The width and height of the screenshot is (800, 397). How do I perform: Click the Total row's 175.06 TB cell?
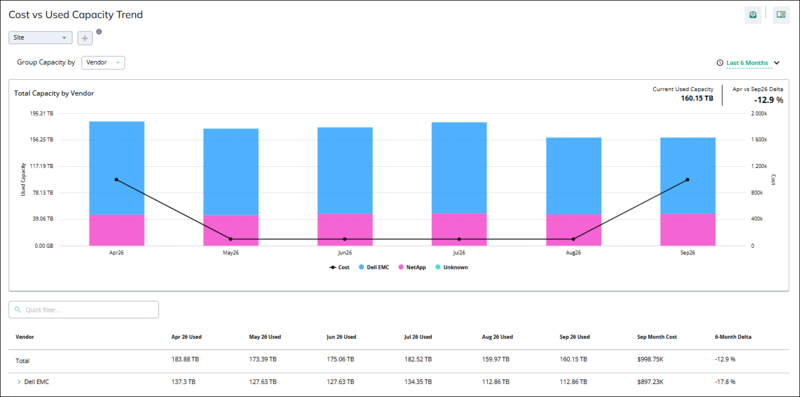point(340,360)
